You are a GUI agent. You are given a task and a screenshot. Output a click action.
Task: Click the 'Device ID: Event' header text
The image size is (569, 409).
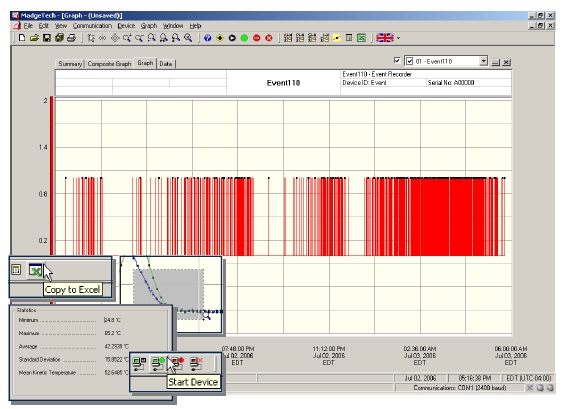tap(364, 83)
